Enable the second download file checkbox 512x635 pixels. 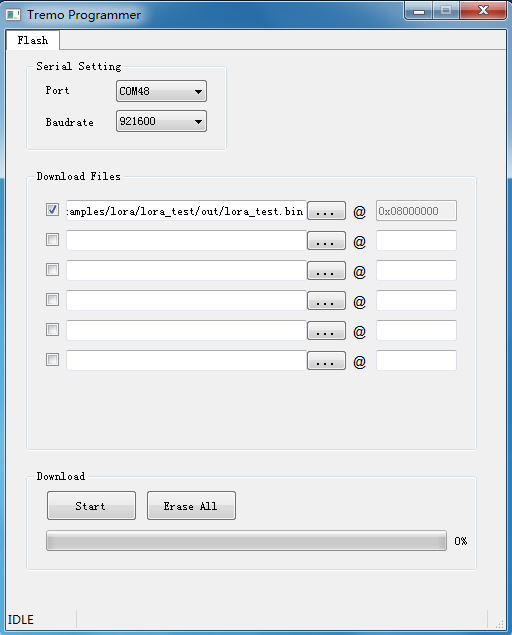click(52, 240)
